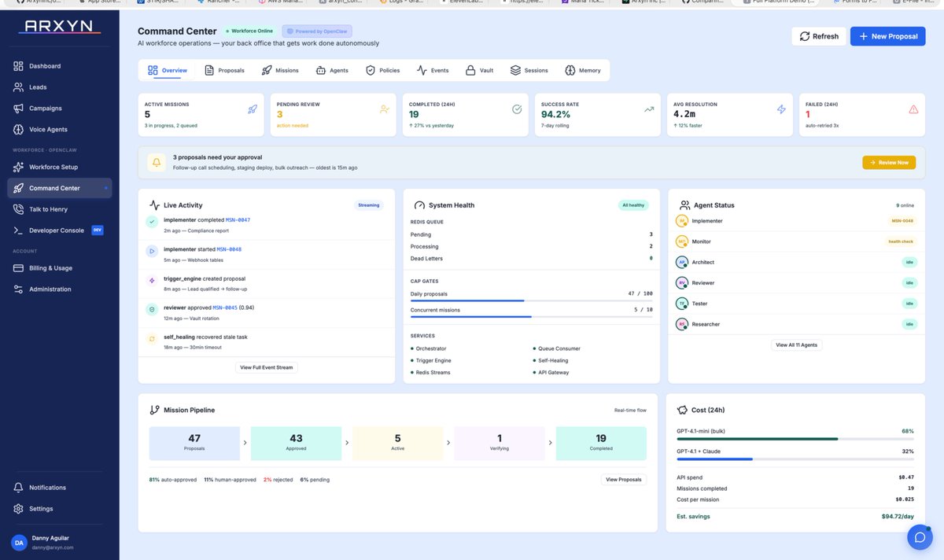Click the Completed checkmark circle icon

[517, 109]
